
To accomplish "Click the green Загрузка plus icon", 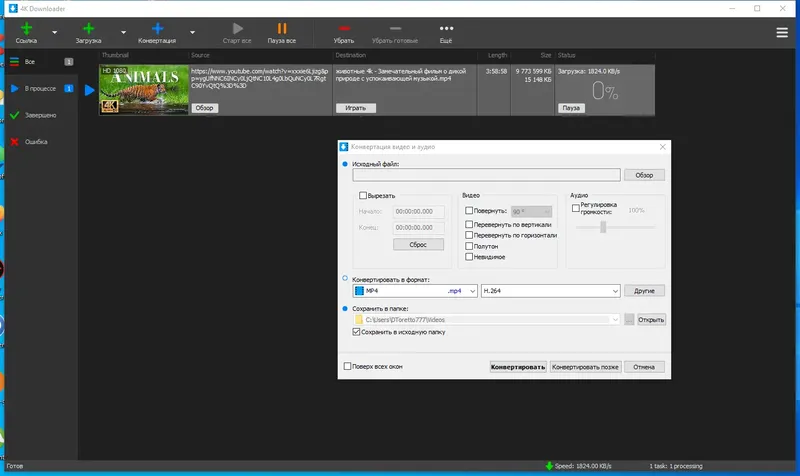I will click(x=88, y=29).
